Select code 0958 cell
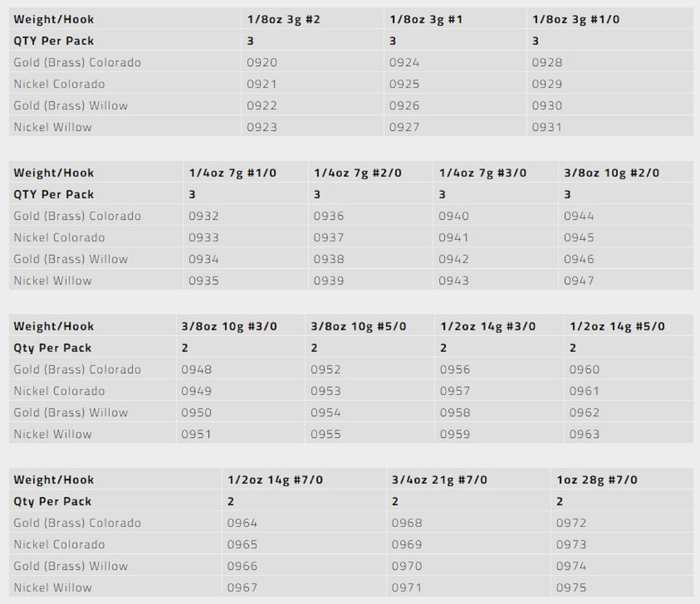This screenshot has width=700, height=604. pyautogui.click(x=455, y=413)
